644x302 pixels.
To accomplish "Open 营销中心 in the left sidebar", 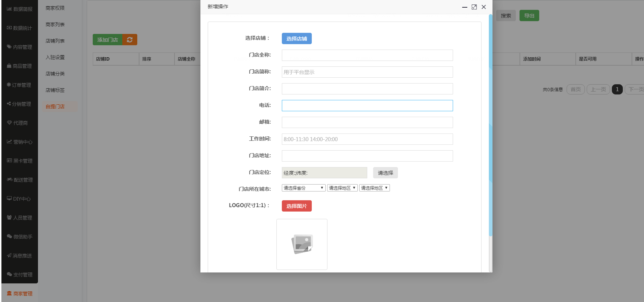I will pyautogui.click(x=20, y=142).
